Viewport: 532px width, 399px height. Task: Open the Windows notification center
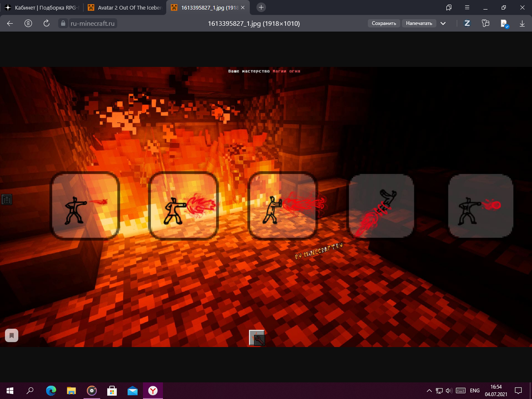(518, 391)
